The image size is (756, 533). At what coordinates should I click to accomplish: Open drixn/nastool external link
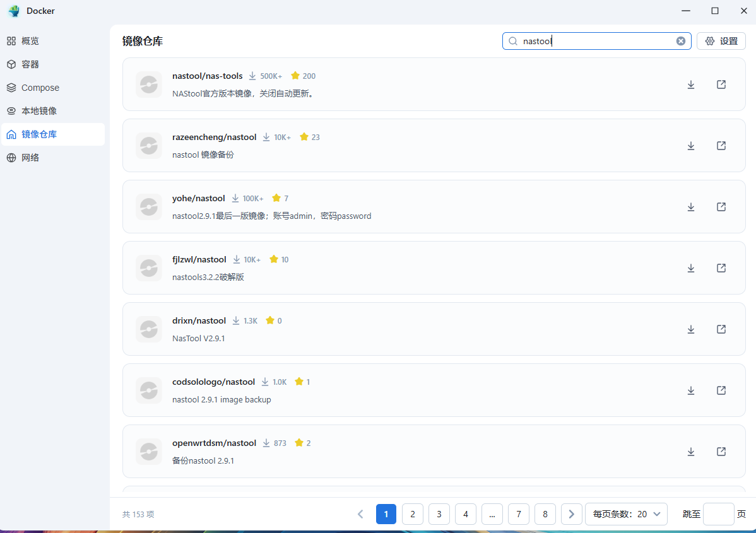click(x=721, y=330)
